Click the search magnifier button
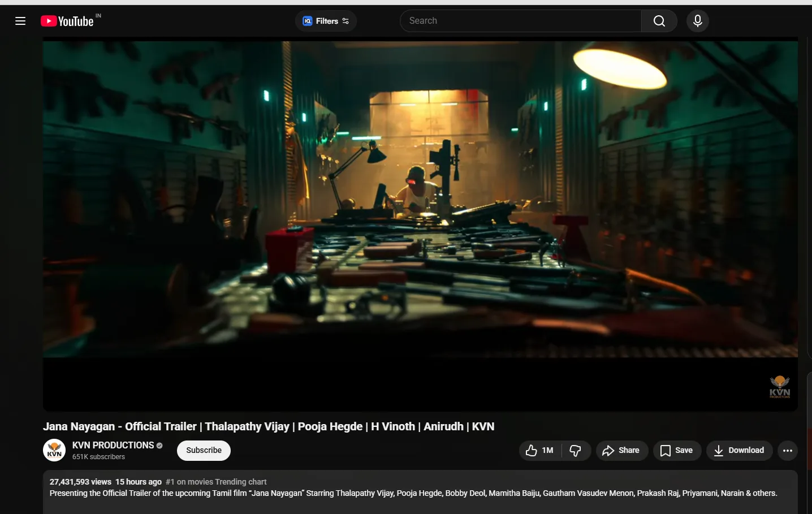Viewport: 812px width, 514px height. pyautogui.click(x=659, y=21)
